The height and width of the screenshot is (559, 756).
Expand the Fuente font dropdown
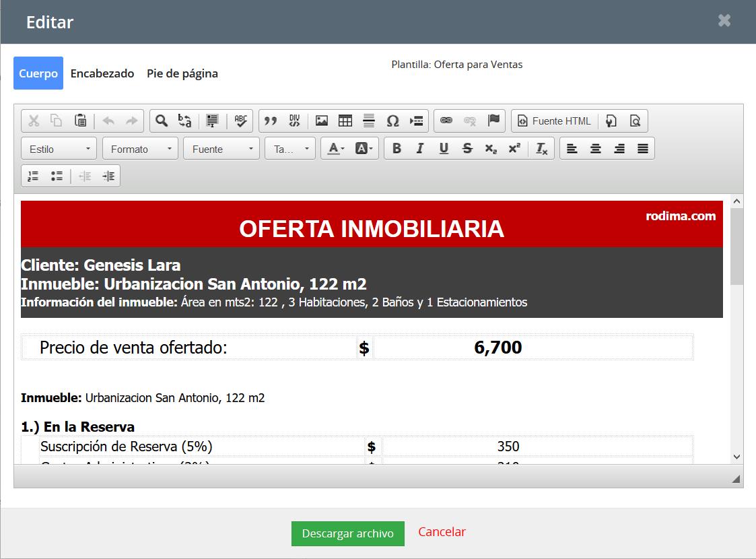pos(221,149)
